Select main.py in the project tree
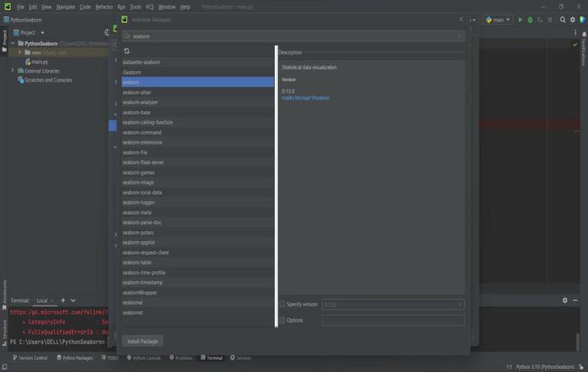 (x=39, y=61)
